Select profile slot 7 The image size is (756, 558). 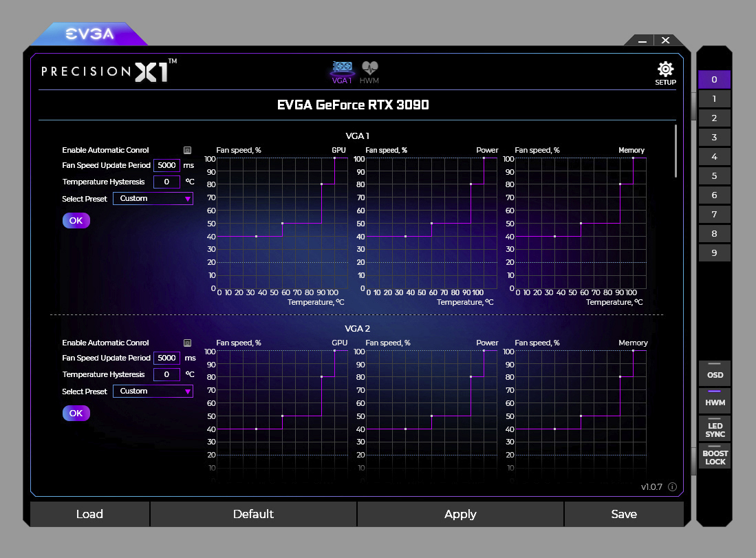714,215
